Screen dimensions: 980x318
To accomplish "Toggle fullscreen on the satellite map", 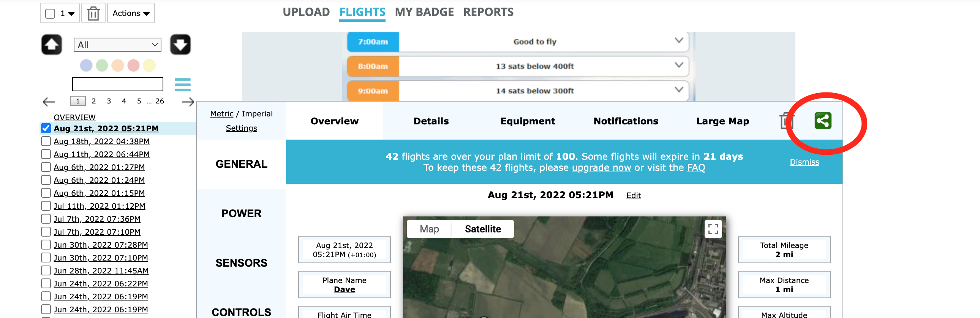I will (x=713, y=229).
